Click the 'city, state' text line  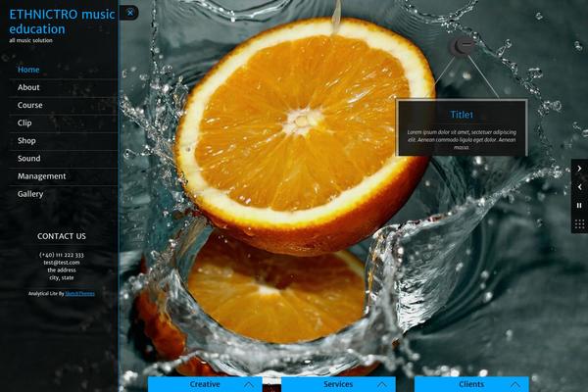(x=62, y=278)
